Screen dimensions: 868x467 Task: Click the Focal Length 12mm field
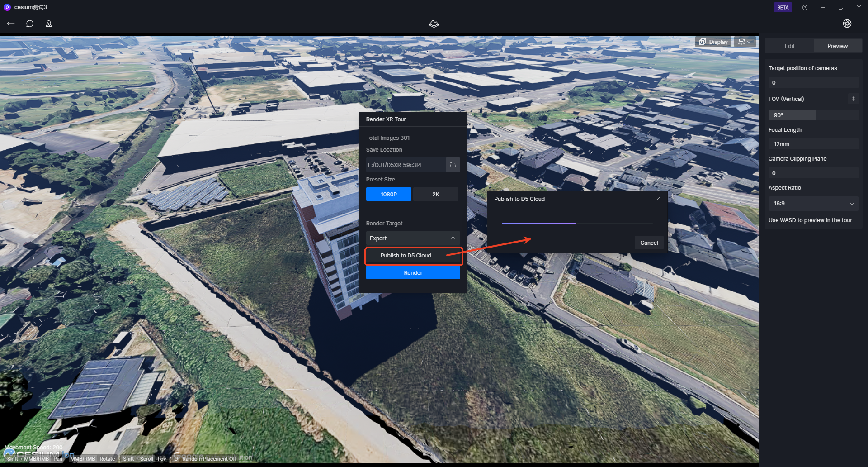tap(813, 144)
